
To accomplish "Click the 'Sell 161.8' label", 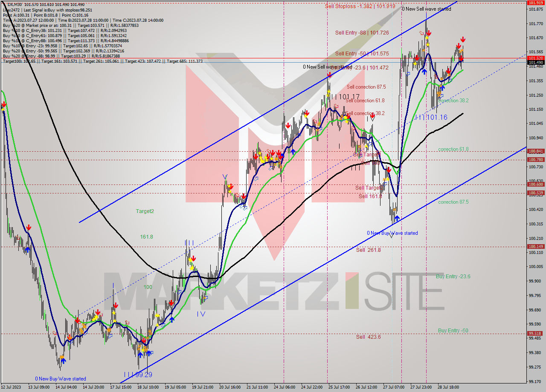I will click(370, 196).
